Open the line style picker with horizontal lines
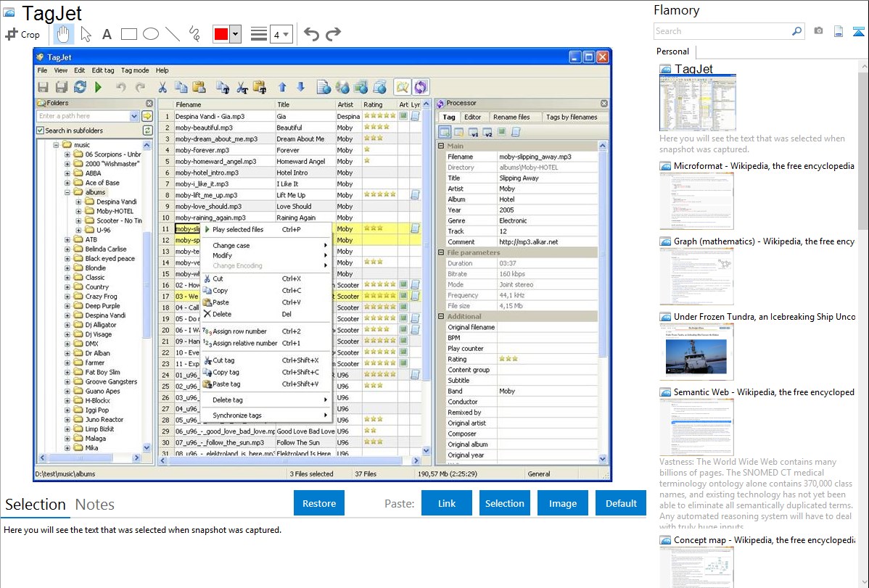Viewport: 869px width, 588px height. (x=259, y=34)
